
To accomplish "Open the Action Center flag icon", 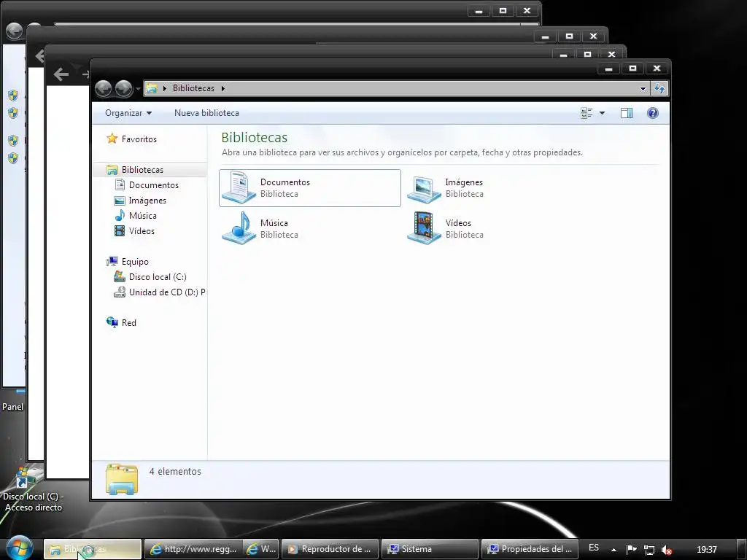I will [x=631, y=550].
